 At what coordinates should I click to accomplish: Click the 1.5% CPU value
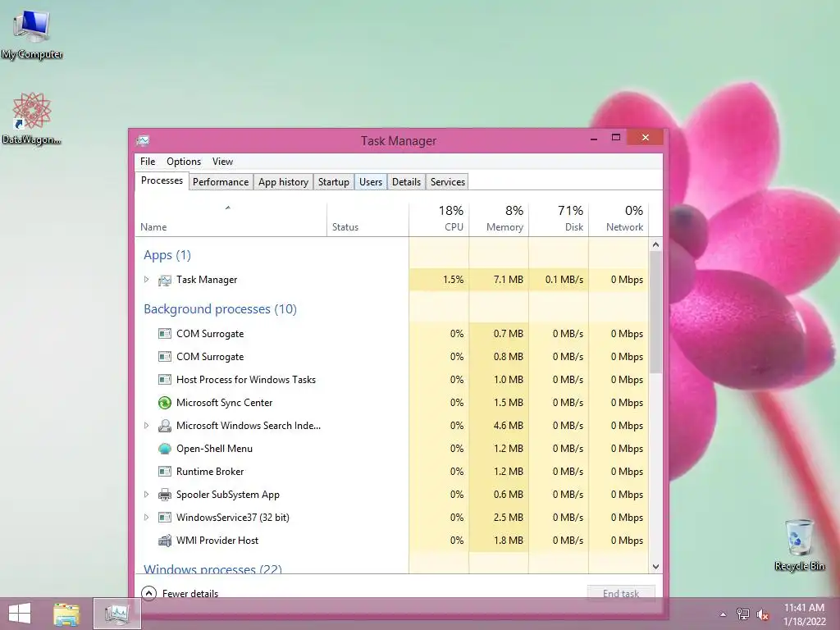pos(453,280)
